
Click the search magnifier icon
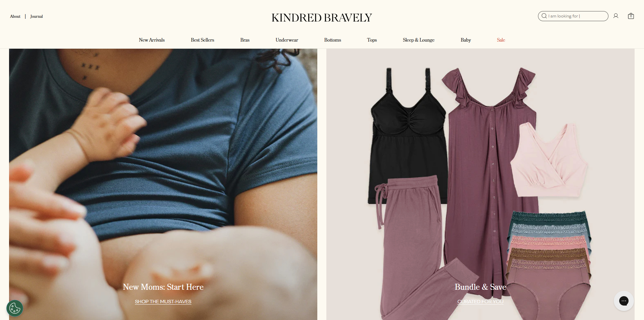click(544, 16)
